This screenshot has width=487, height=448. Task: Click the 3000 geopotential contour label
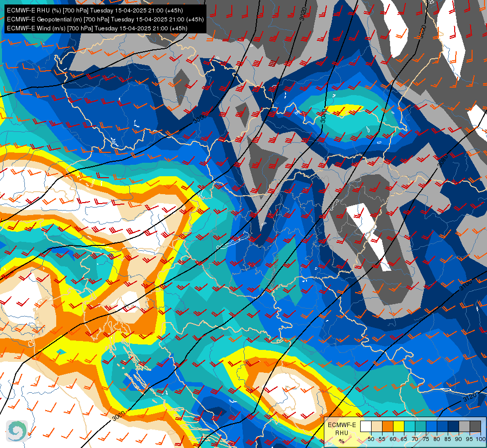tap(199, 118)
